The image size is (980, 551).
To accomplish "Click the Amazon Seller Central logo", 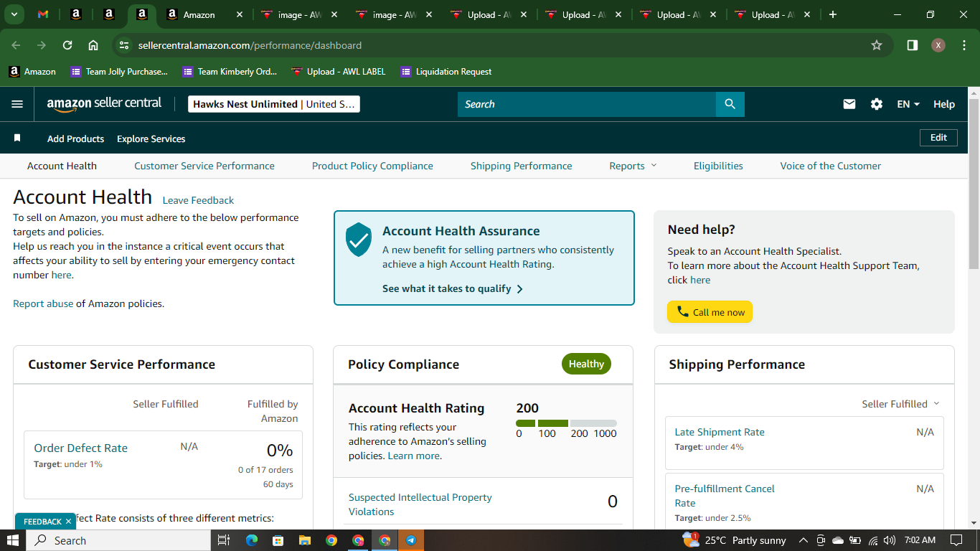I will pyautogui.click(x=104, y=104).
